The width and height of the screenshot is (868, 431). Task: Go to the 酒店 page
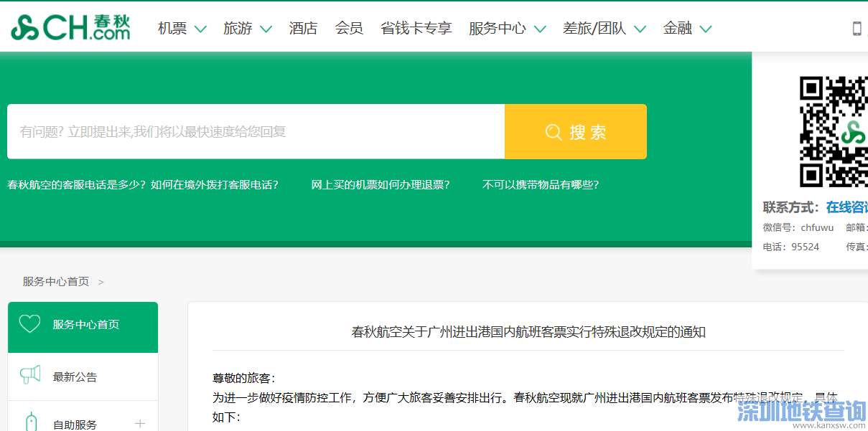pyautogui.click(x=303, y=29)
